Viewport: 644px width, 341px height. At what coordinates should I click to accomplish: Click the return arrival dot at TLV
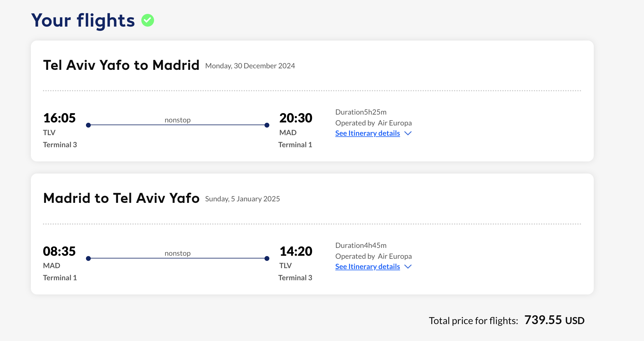tap(267, 258)
